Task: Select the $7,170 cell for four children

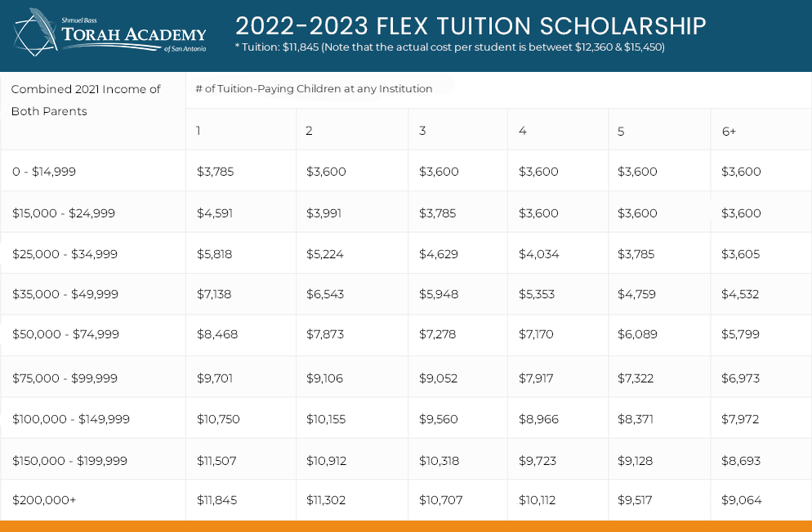Action: [536, 334]
